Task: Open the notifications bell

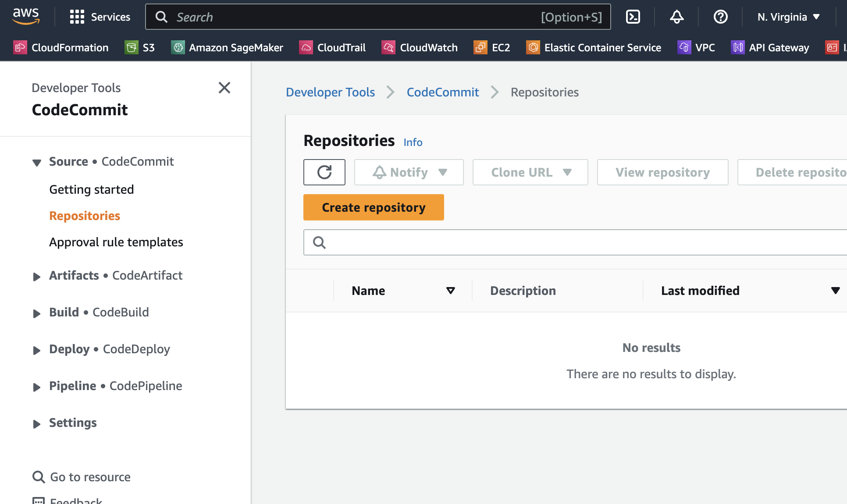Action: (x=677, y=17)
